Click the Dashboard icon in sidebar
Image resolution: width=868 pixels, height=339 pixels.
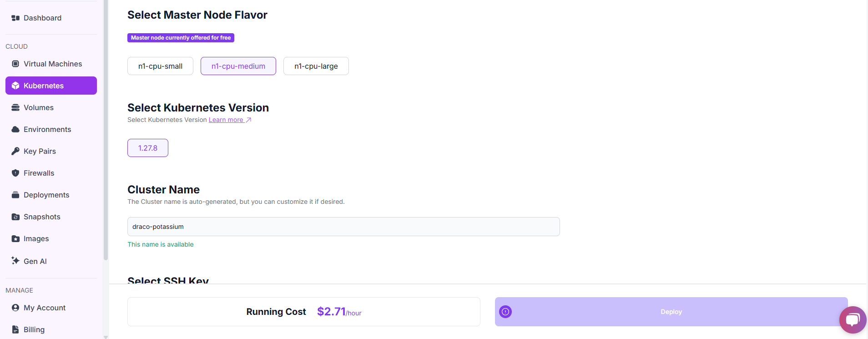coord(15,18)
